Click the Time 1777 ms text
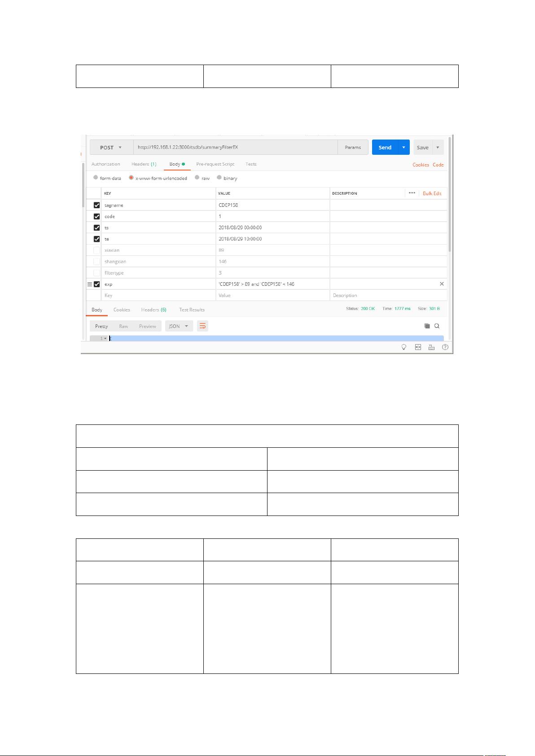The height and width of the screenshot is (756, 535). coord(396,309)
